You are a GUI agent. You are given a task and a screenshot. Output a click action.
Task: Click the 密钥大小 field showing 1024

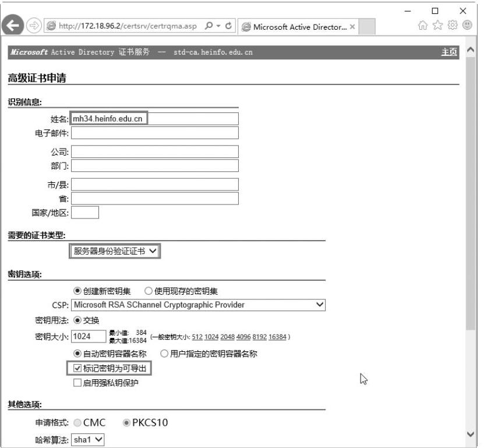(x=89, y=337)
